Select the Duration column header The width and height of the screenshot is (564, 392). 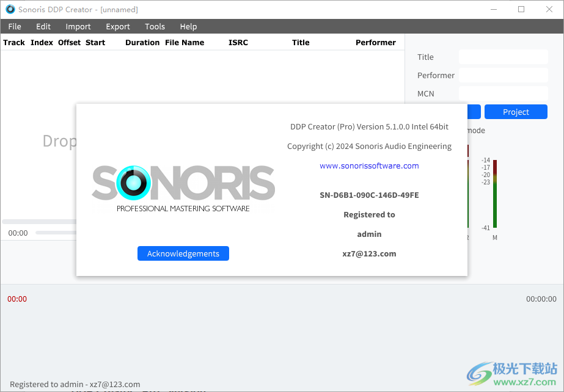(x=142, y=42)
